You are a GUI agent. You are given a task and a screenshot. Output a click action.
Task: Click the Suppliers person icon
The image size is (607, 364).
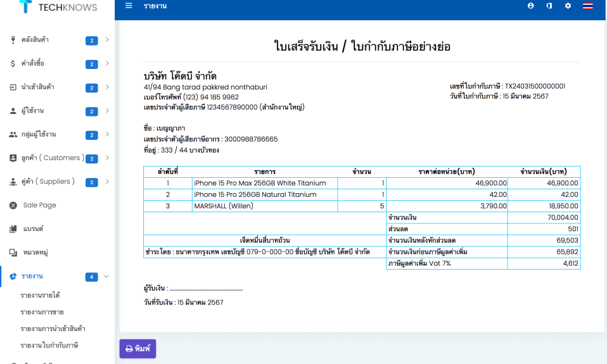coord(13,182)
